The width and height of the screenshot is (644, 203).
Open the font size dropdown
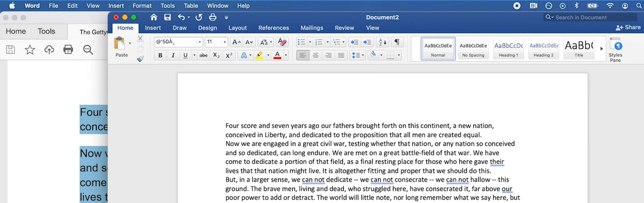coord(225,42)
